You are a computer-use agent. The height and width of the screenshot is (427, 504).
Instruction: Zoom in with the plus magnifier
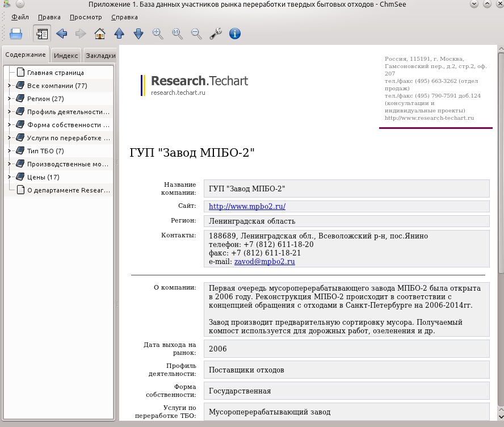click(x=158, y=34)
